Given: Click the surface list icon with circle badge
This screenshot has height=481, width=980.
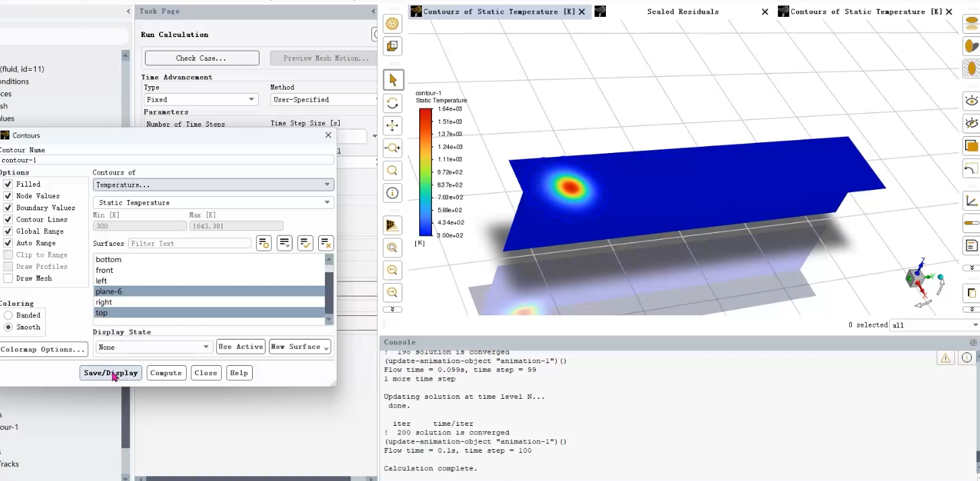Looking at the screenshot, I should (x=264, y=243).
